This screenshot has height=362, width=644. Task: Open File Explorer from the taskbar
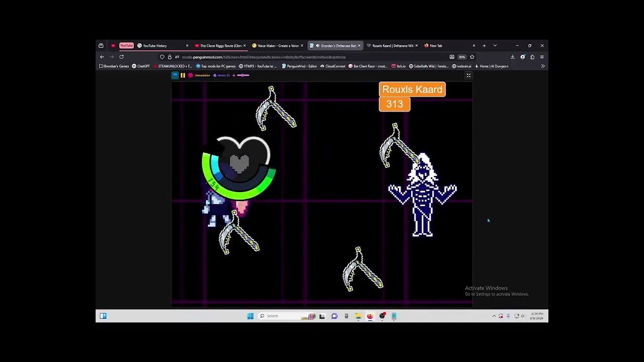point(358,316)
